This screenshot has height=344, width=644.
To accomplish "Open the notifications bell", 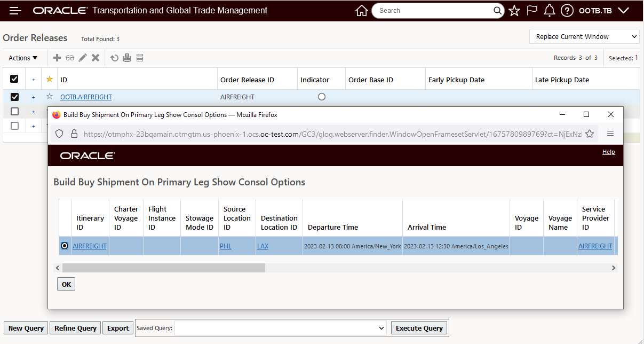I will [550, 11].
